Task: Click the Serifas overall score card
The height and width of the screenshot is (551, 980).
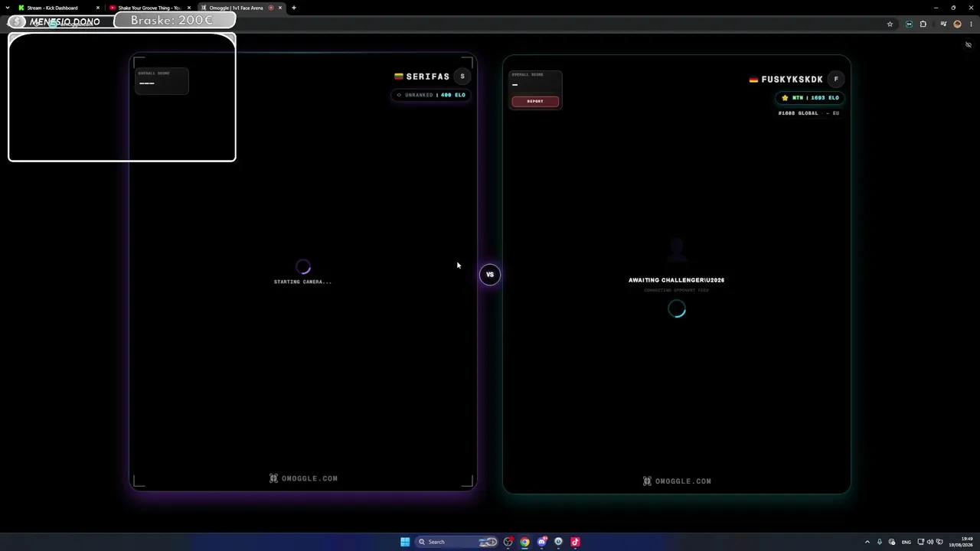Action: pos(162,81)
